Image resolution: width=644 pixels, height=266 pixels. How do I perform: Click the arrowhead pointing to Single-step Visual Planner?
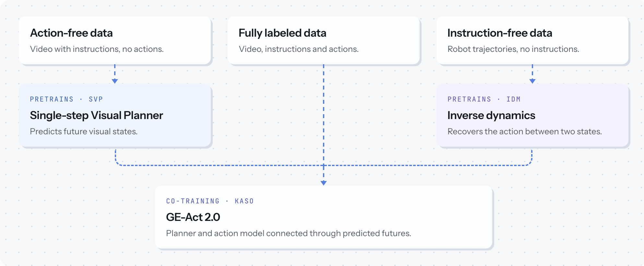pyautogui.click(x=115, y=81)
